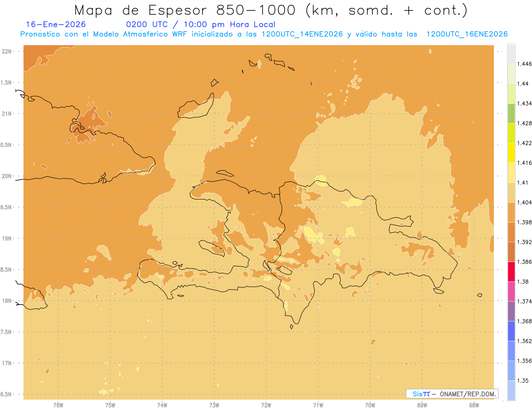Click the 'SisTT - ONAMET/REP.DOM.' credit box

452,394
